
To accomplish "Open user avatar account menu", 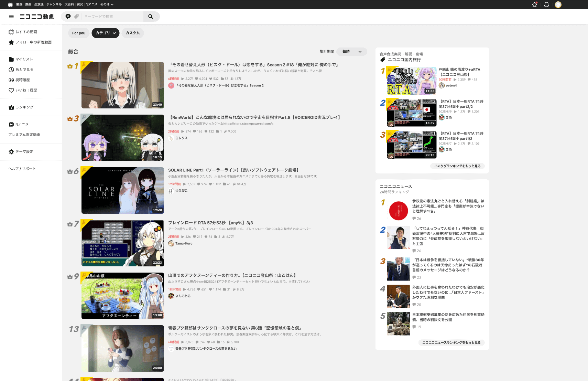I will [x=558, y=4].
